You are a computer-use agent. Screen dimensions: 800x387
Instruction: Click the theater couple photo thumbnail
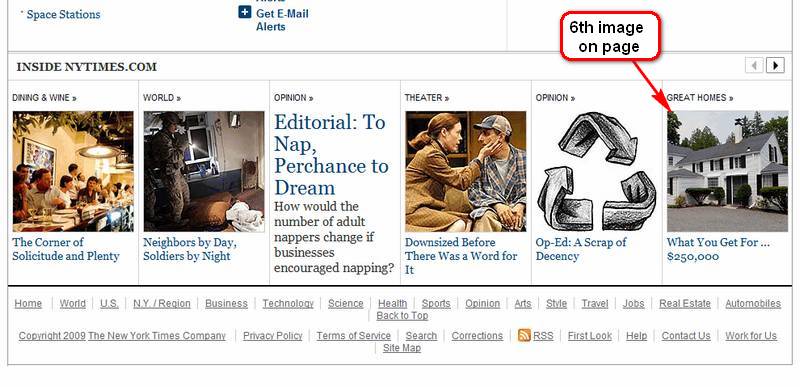(x=466, y=171)
